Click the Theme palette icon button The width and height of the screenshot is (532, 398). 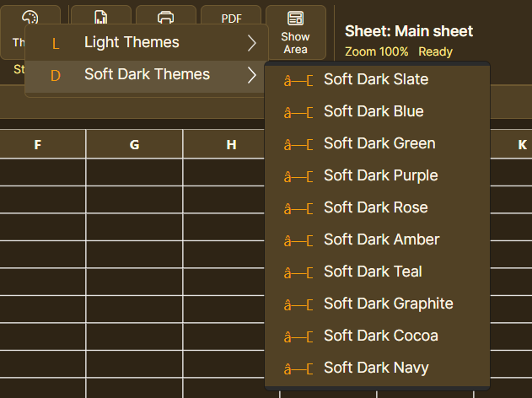(30, 17)
